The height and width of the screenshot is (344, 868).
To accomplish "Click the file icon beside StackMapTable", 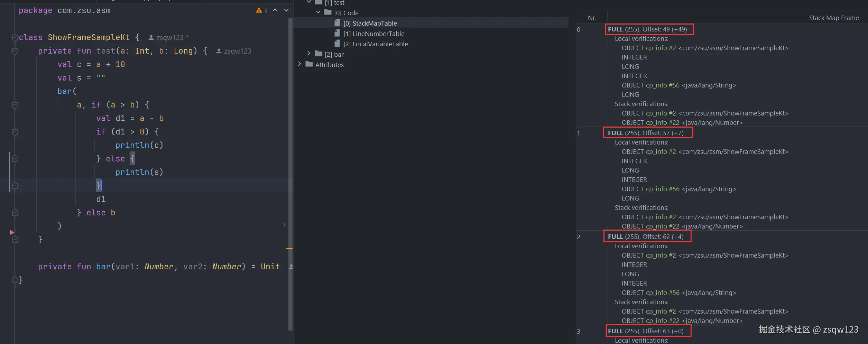I will [337, 23].
